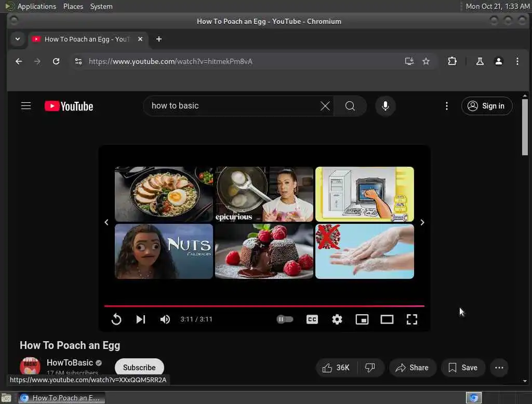Reload the page
Screen dimensions: 532x404
pos(56,61)
